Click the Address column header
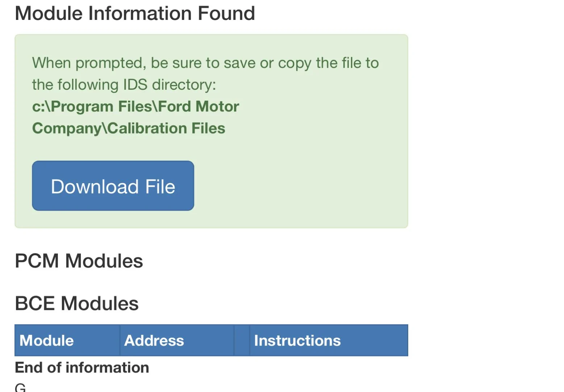The image size is (564, 392). tap(154, 341)
